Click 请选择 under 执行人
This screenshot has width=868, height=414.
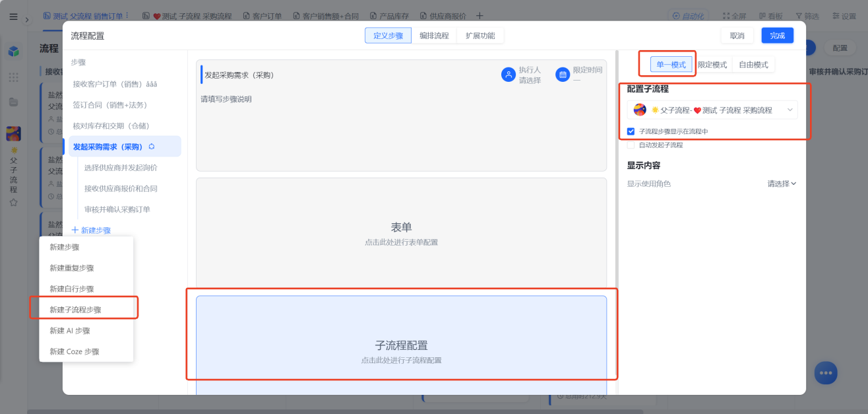[530, 81]
